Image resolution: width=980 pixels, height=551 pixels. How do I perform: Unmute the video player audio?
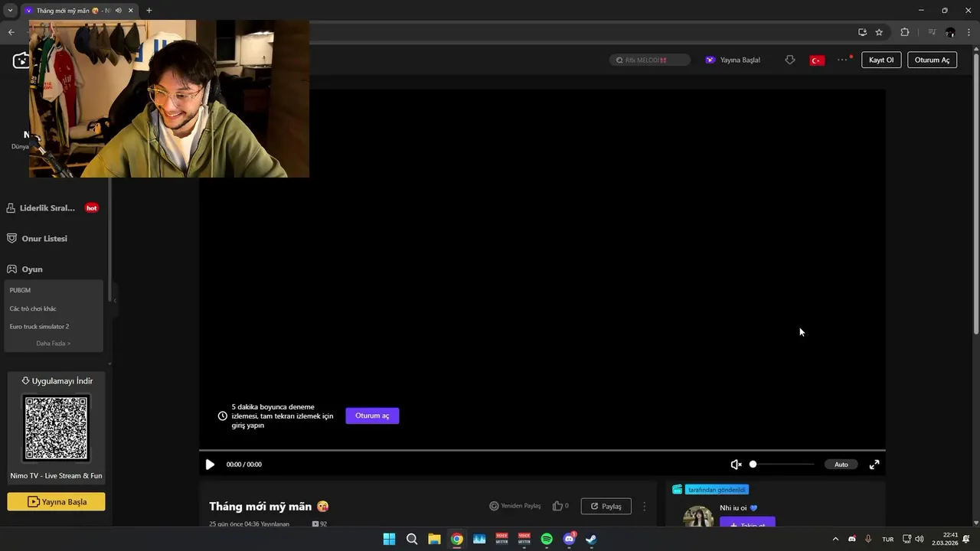736,465
